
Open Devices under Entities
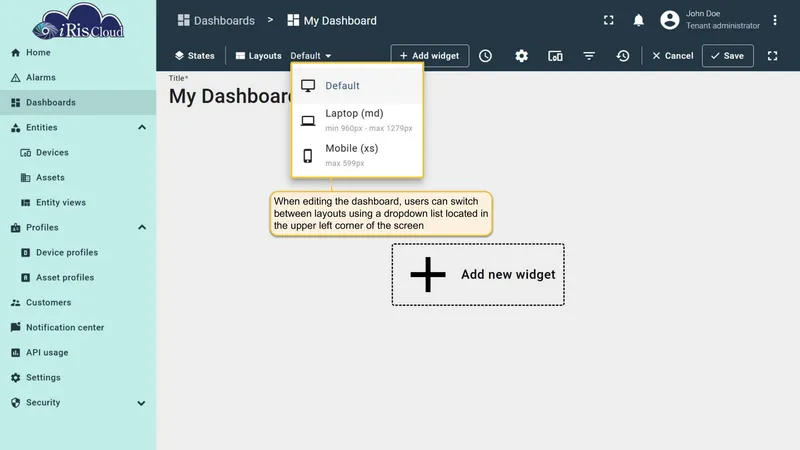pyautogui.click(x=78, y=153)
